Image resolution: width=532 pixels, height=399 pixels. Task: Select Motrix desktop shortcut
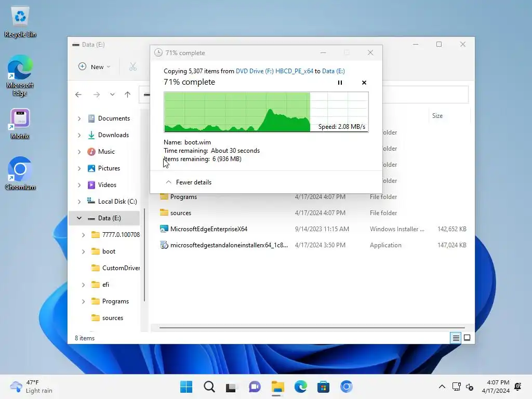pos(20,124)
